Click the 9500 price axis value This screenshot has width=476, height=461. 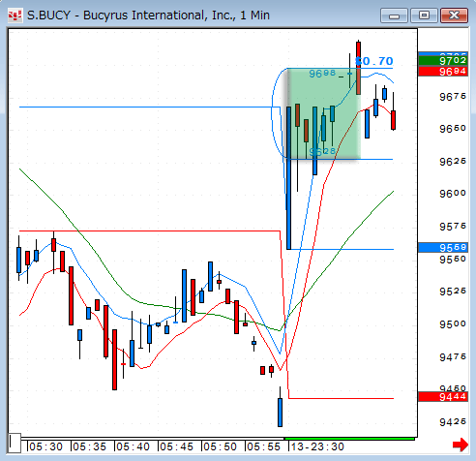point(453,323)
